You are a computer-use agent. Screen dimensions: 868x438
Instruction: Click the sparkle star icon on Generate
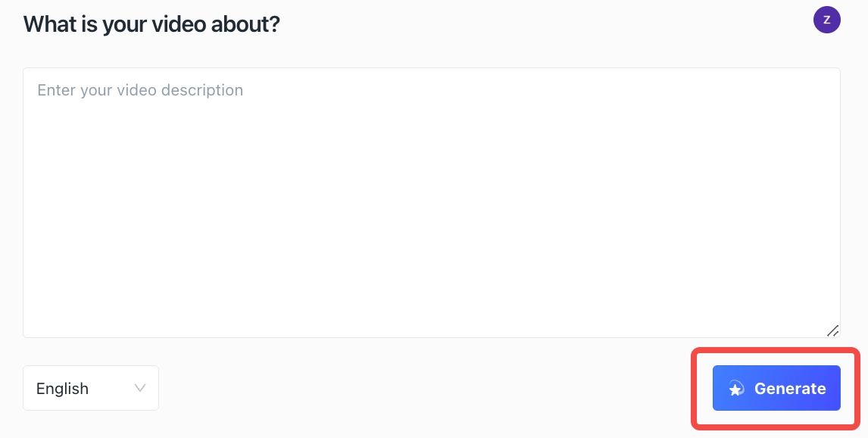tap(736, 389)
